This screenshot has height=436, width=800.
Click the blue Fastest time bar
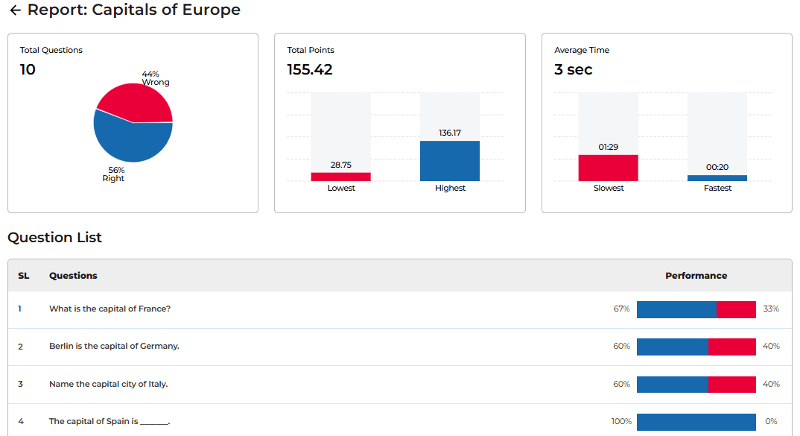(716, 178)
